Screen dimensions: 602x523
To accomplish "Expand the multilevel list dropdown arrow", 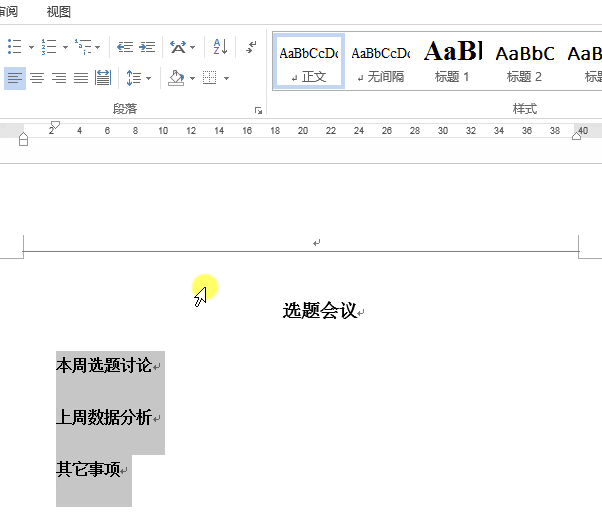I will tap(98, 48).
